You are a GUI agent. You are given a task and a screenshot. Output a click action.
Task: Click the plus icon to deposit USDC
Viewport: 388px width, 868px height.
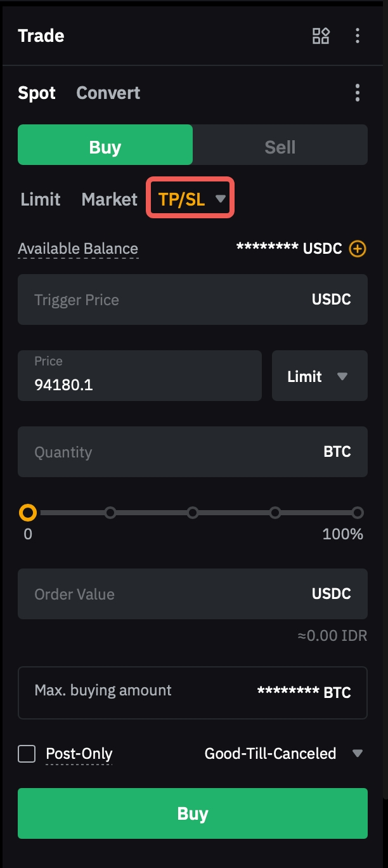(358, 249)
